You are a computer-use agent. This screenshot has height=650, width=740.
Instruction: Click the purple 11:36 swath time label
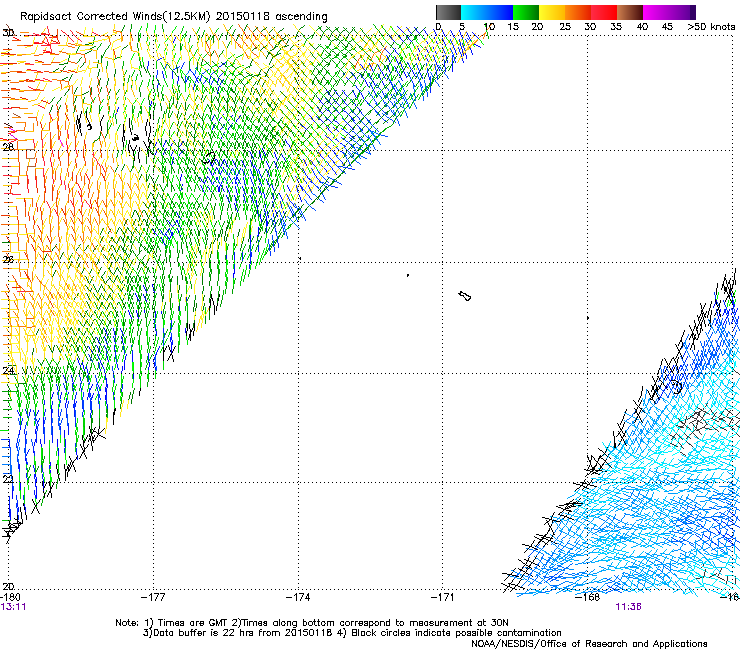tap(629, 607)
